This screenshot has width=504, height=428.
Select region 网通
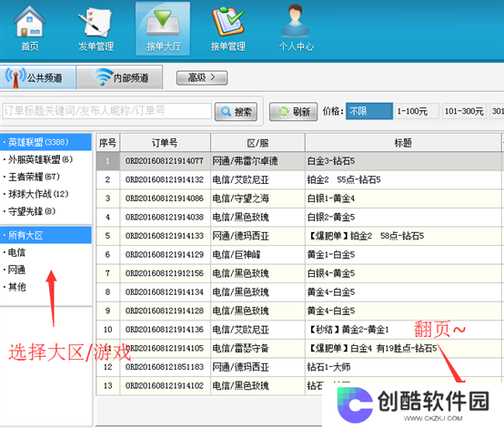pos(45,270)
